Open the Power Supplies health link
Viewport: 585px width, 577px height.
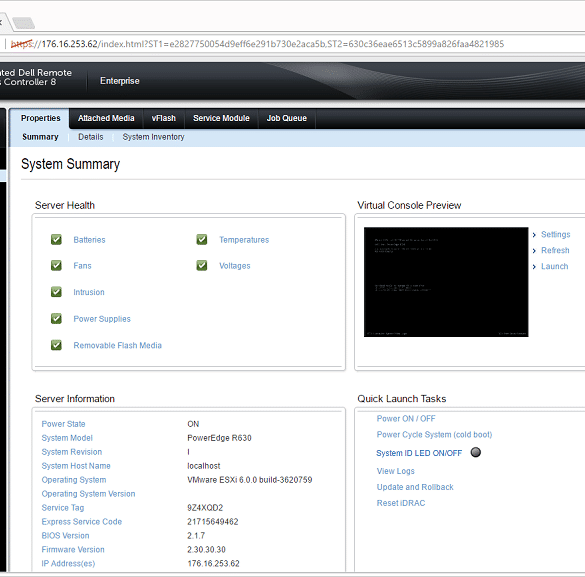[x=102, y=319]
